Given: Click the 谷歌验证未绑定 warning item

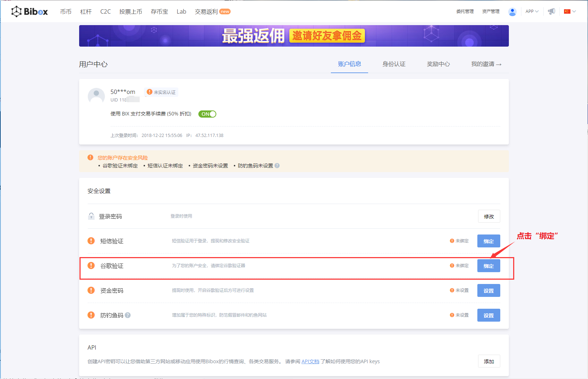Looking at the screenshot, I should [120, 166].
